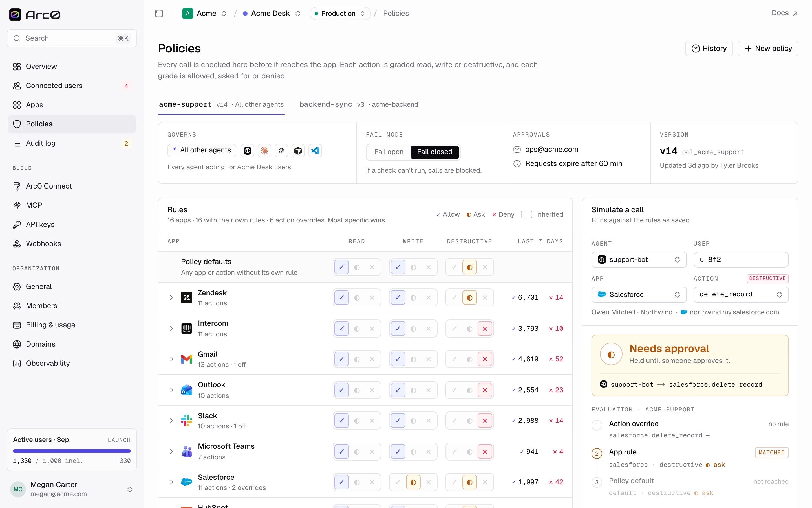The image size is (812, 508).
Task: Set Slack read grade to Deny
Action: 372,421
